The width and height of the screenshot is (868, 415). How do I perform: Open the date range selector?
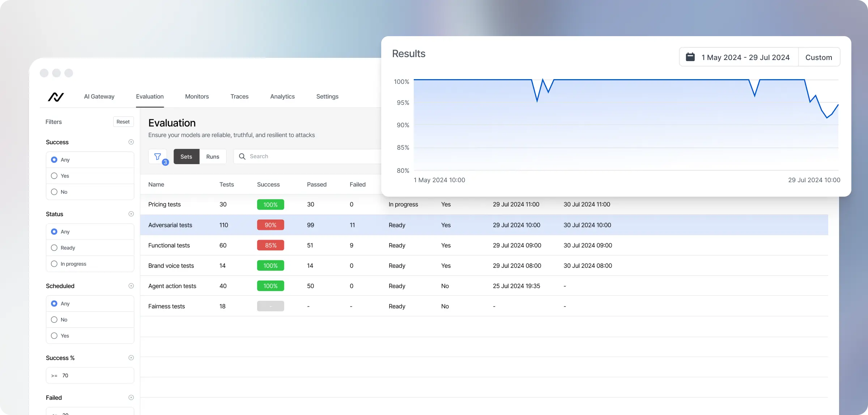click(x=745, y=57)
